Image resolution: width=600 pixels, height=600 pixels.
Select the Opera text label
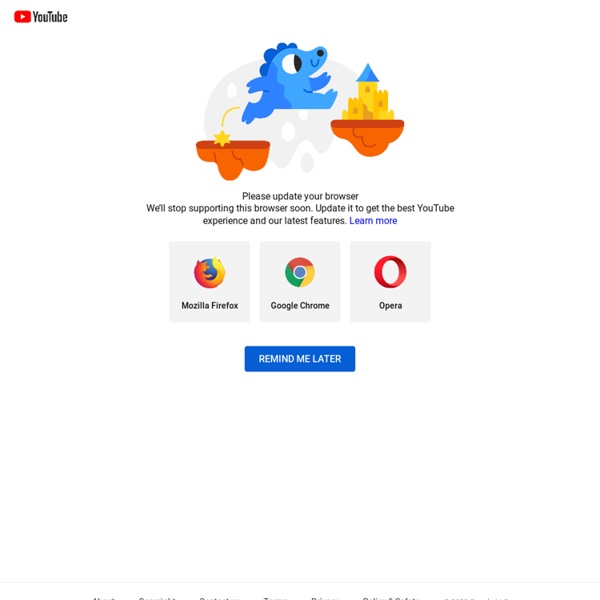tap(390, 306)
